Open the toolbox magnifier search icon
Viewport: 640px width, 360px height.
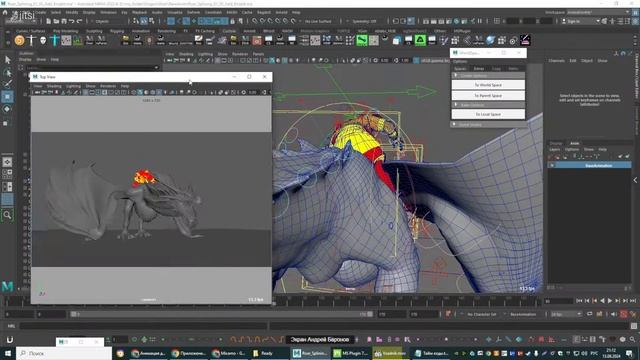coord(7,215)
